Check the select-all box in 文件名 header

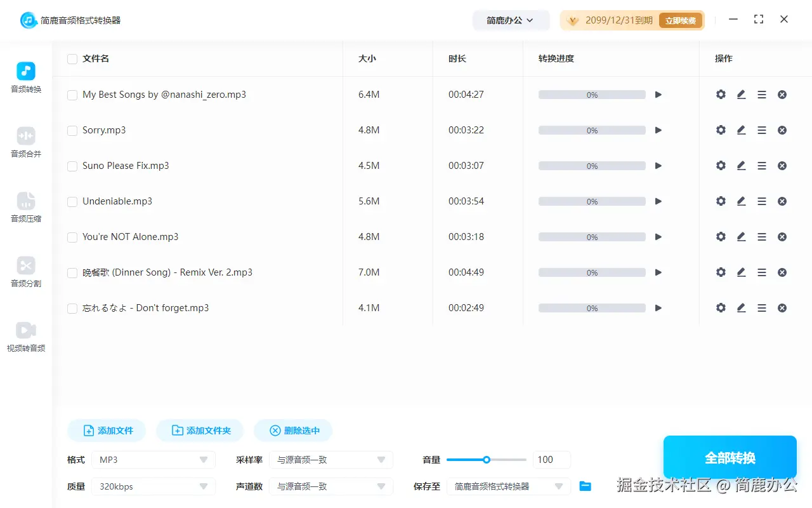click(72, 58)
